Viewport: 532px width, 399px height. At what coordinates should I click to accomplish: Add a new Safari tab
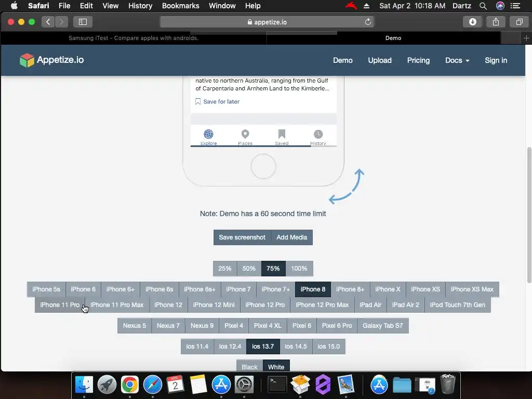tap(526, 38)
